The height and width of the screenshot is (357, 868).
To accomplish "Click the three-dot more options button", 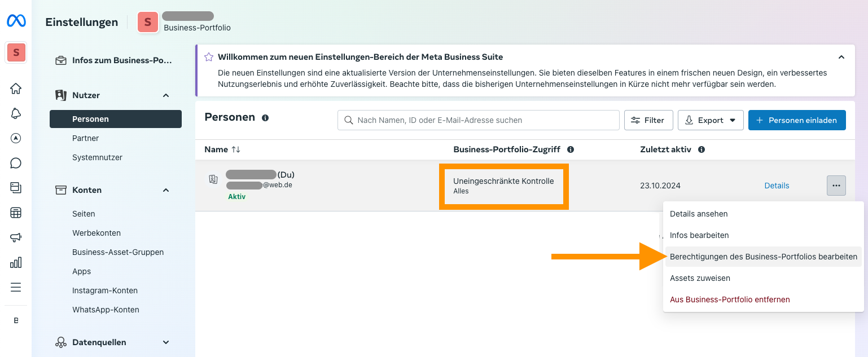I will [836, 186].
